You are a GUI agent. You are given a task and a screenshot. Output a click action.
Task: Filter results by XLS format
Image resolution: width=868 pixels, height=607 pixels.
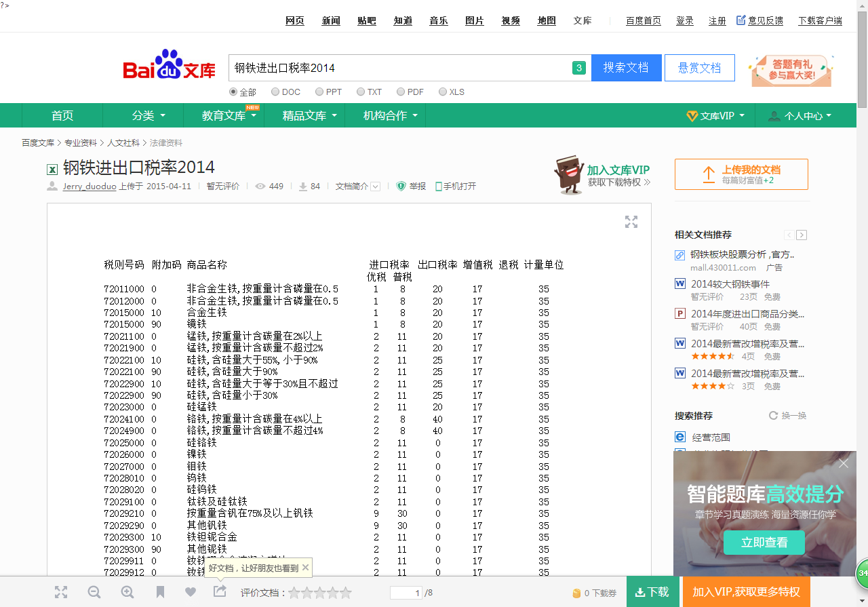coord(441,92)
